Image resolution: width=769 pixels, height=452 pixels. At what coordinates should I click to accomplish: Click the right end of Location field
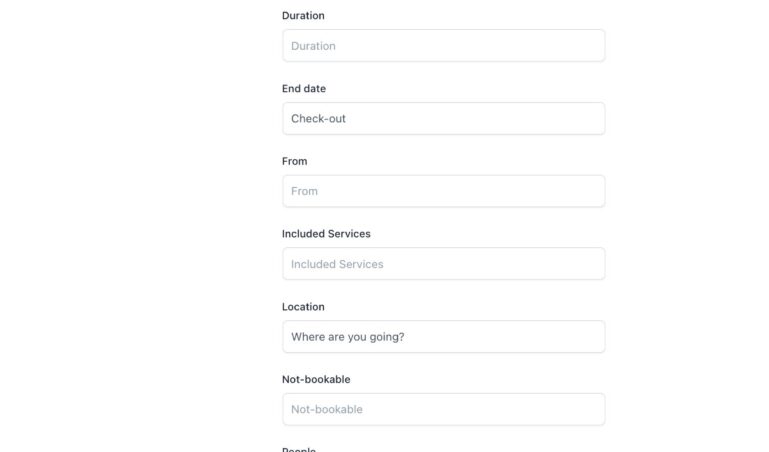(590, 337)
